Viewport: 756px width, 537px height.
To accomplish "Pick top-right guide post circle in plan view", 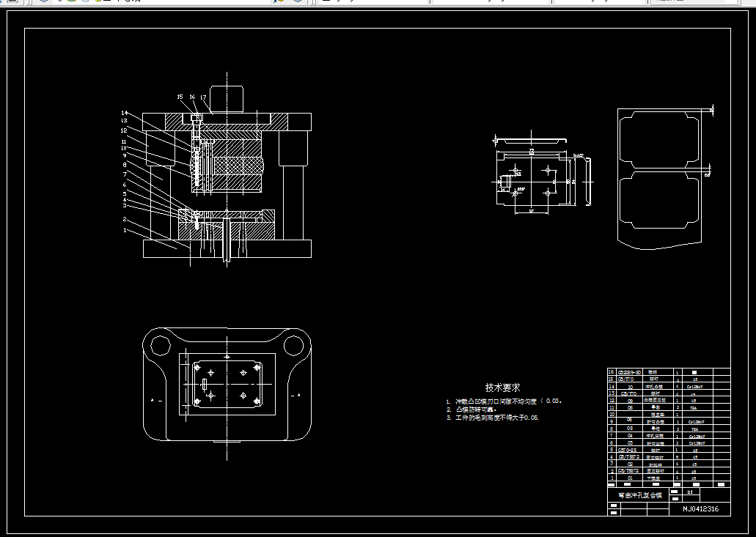I will (x=293, y=345).
